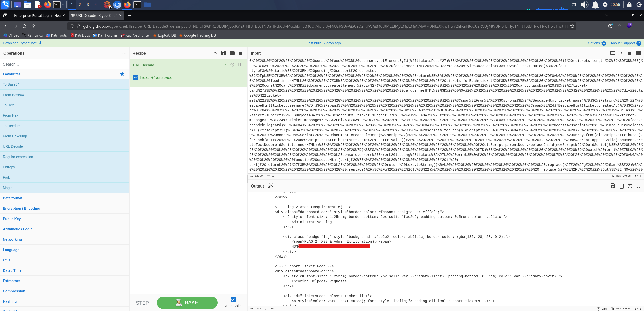Expand the Data format category
The height and width of the screenshot is (311, 644).
click(x=65, y=198)
